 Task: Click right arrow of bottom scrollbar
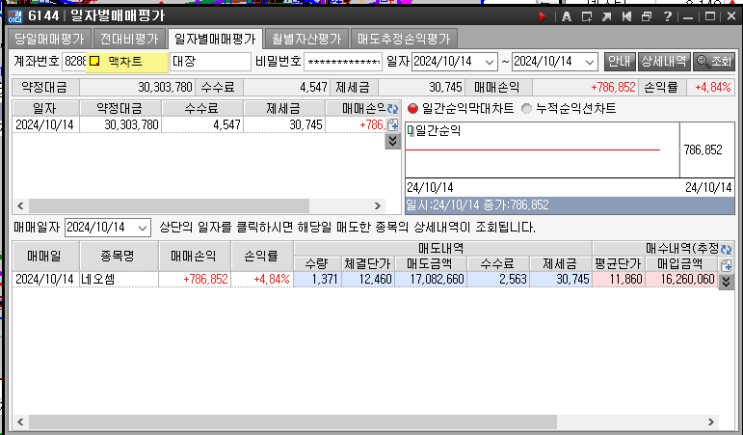[x=711, y=422]
